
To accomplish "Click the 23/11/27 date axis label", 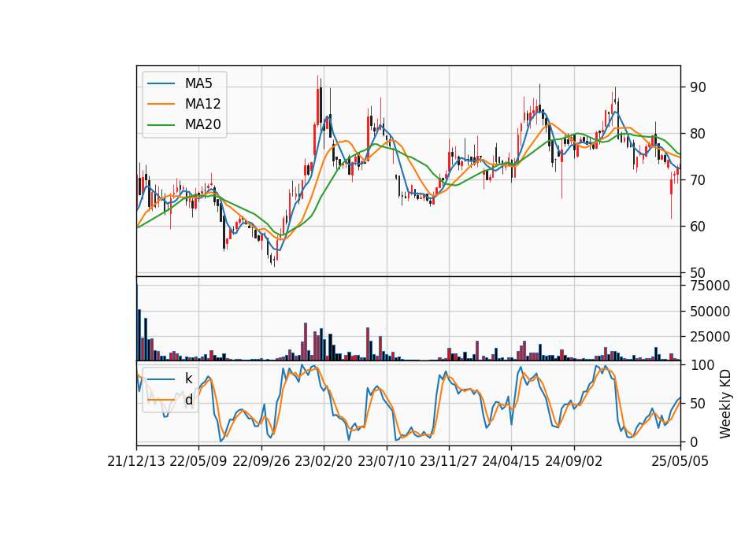I will (449, 461).
